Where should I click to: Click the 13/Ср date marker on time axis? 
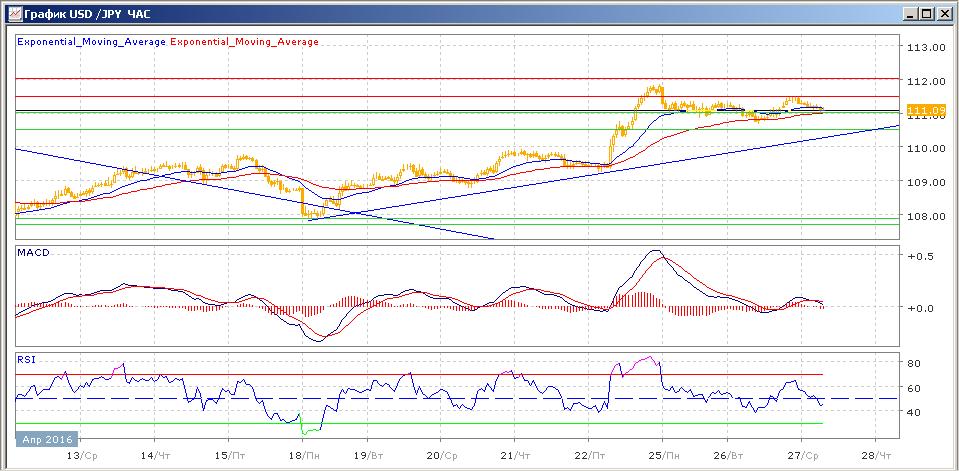[83, 453]
